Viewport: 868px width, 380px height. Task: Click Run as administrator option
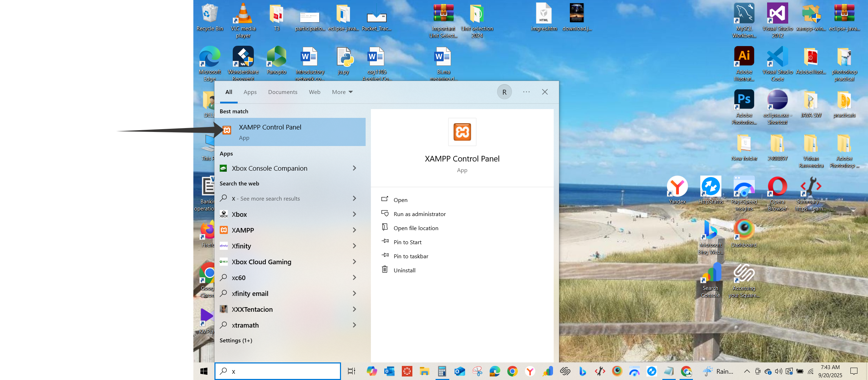click(x=419, y=214)
